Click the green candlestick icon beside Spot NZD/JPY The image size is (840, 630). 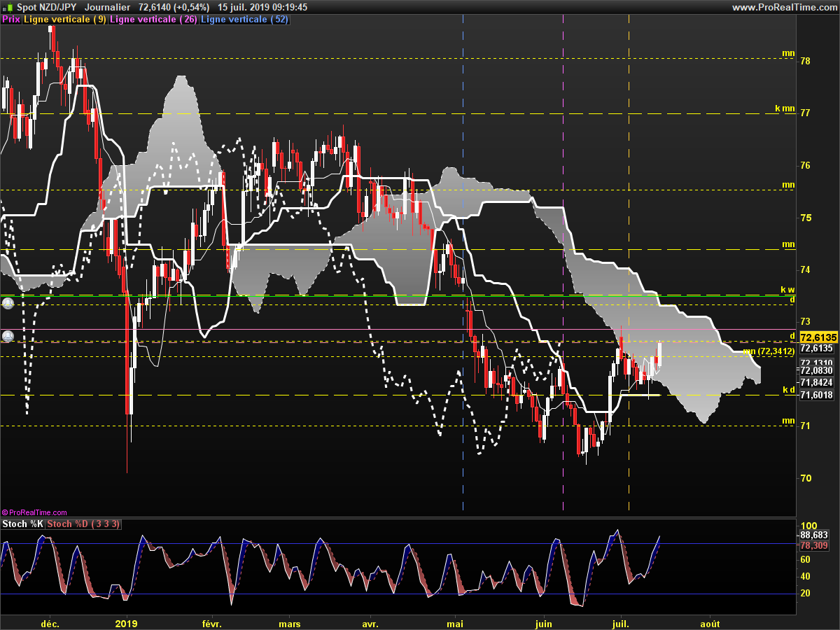pos(6,7)
